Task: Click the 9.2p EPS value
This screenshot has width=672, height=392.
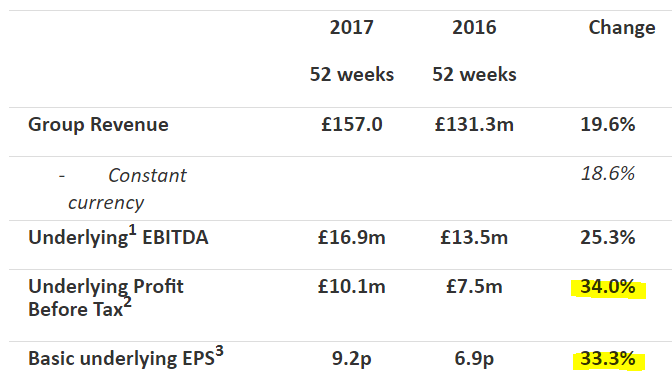Action: [x=351, y=359]
